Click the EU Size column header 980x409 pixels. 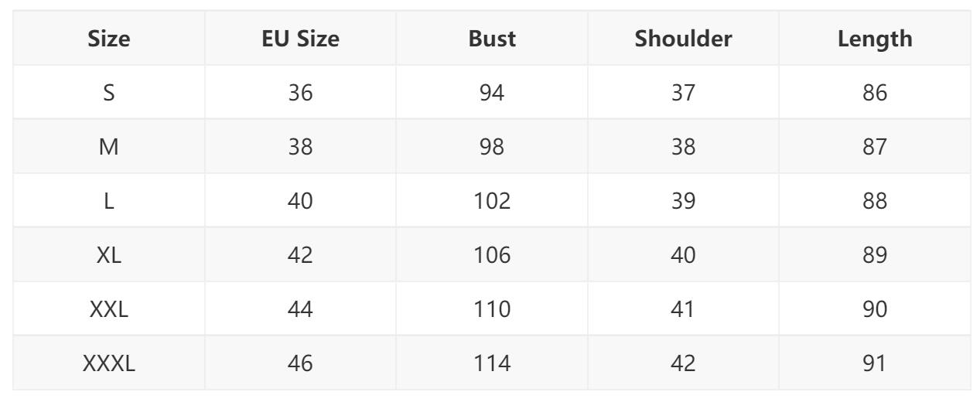(x=300, y=39)
